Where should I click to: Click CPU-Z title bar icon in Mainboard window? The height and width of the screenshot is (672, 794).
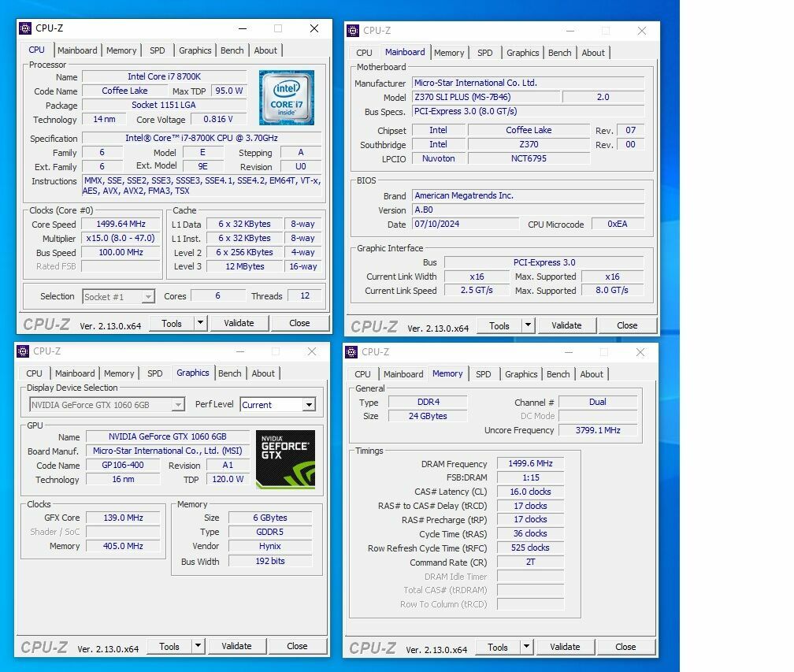353,31
